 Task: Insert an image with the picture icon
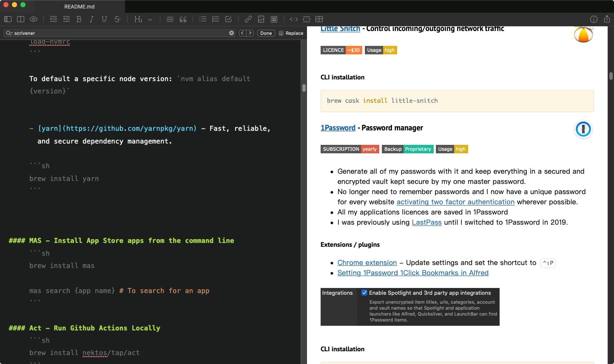click(261, 19)
